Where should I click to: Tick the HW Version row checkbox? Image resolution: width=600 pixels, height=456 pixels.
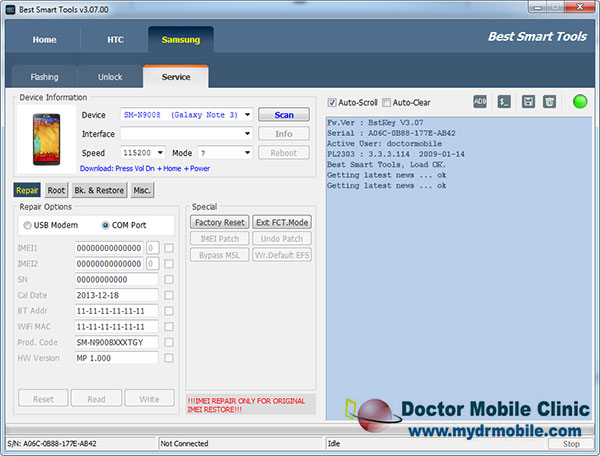tap(168, 358)
